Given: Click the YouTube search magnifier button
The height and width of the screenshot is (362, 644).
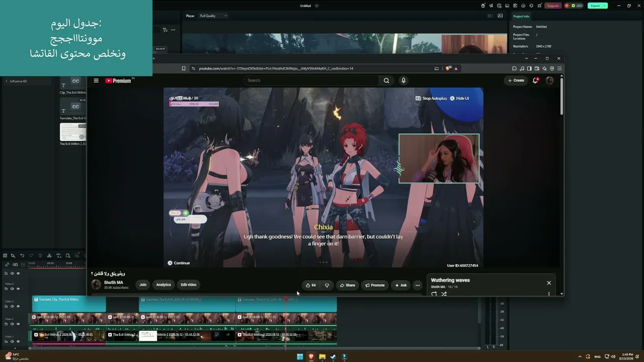Looking at the screenshot, I should 386,80.
